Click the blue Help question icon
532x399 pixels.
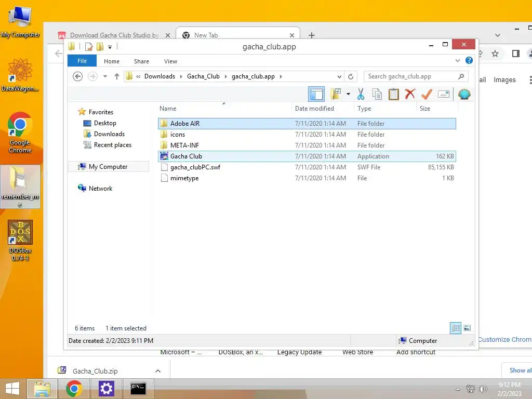(x=469, y=60)
